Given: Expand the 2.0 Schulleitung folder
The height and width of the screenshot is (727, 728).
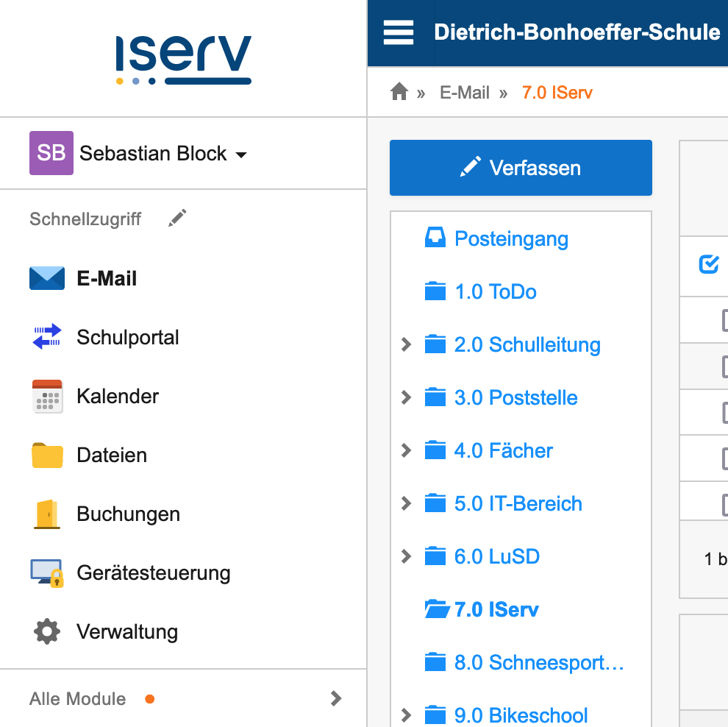Looking at the screenshot, I should (406, 344).
